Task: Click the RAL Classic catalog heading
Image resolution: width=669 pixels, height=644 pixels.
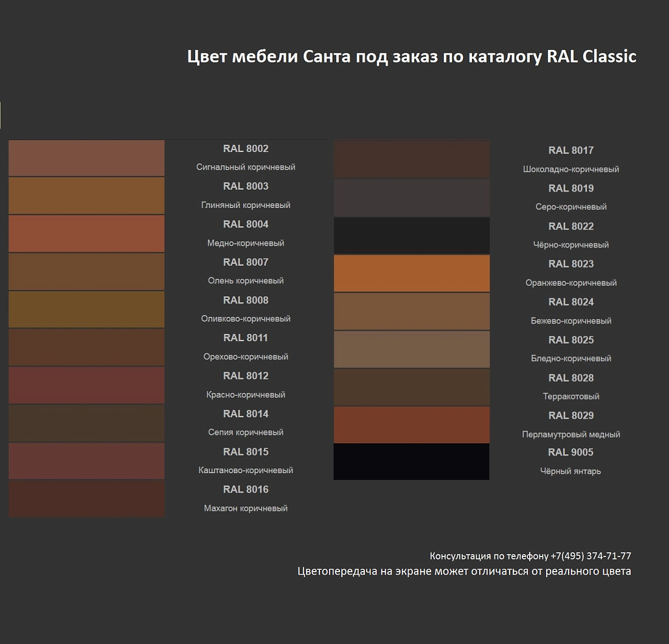Action: click(412, 57)
